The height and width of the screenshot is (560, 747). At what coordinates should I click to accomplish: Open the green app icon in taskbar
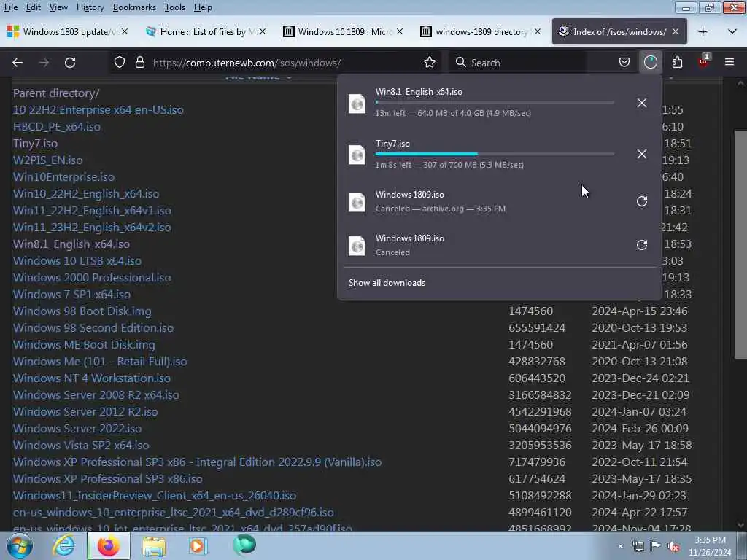click(x=244, y=545)
